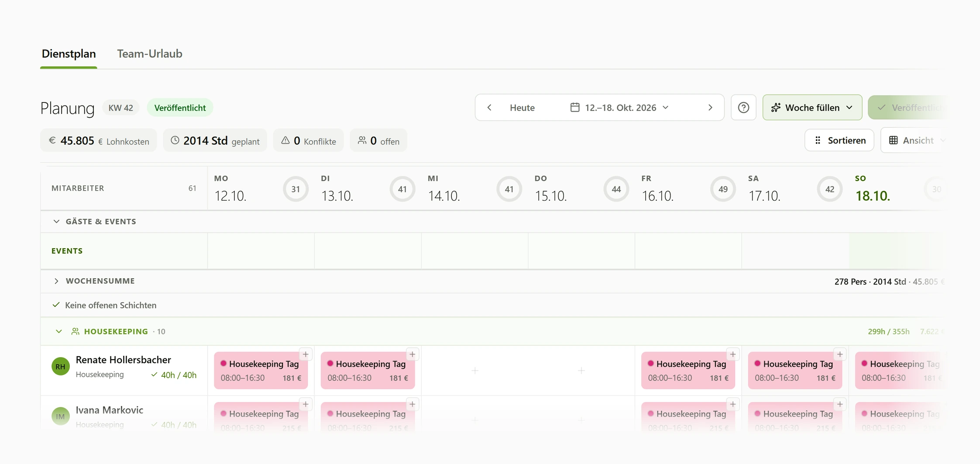Click the Sortieren button

coord(839,140)
